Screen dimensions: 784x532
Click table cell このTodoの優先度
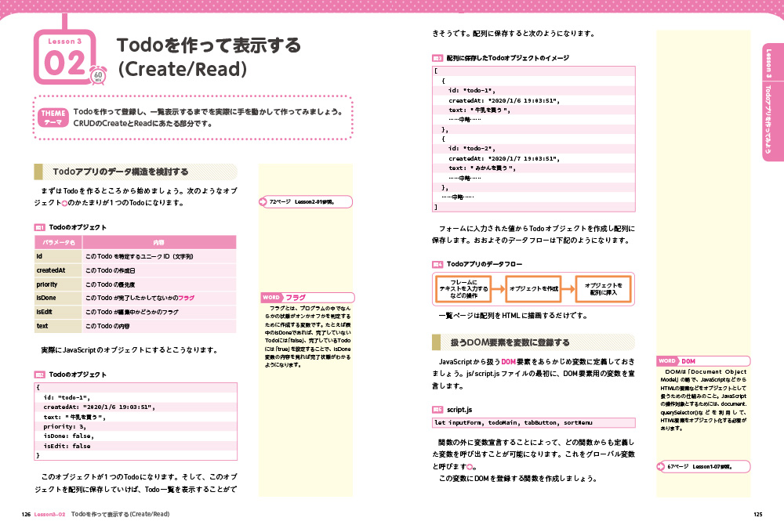159,284
